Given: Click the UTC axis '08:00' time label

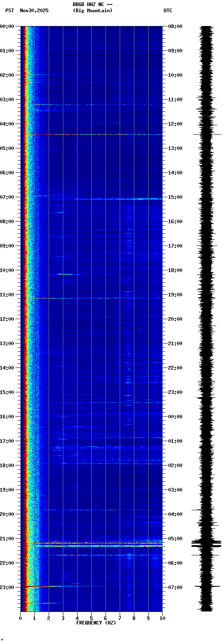Looking at the screenshot, I should click(x=175, y=26).
